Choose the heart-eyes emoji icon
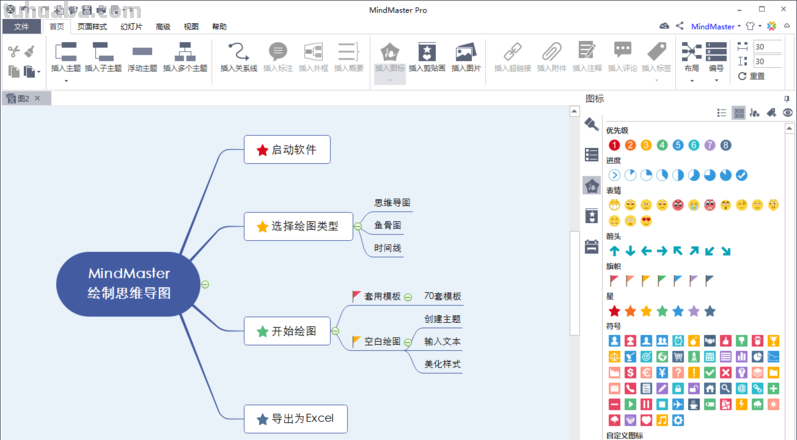This screenshot has height=440, width=797. [x=646, y=221]
